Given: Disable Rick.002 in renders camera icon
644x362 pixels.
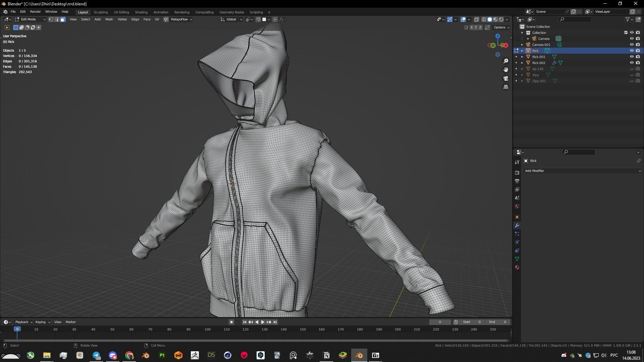Looking at the screenshot, I should click(638, 63).
